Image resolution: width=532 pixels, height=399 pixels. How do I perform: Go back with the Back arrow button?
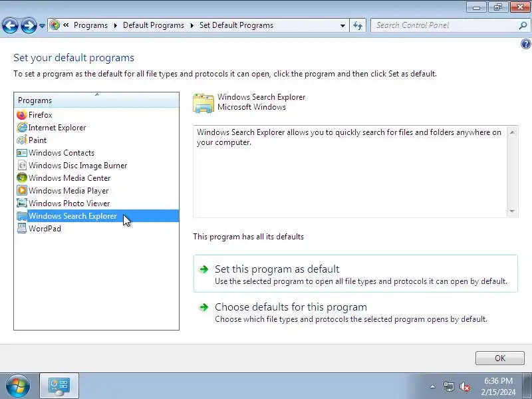tap(10, 25)
